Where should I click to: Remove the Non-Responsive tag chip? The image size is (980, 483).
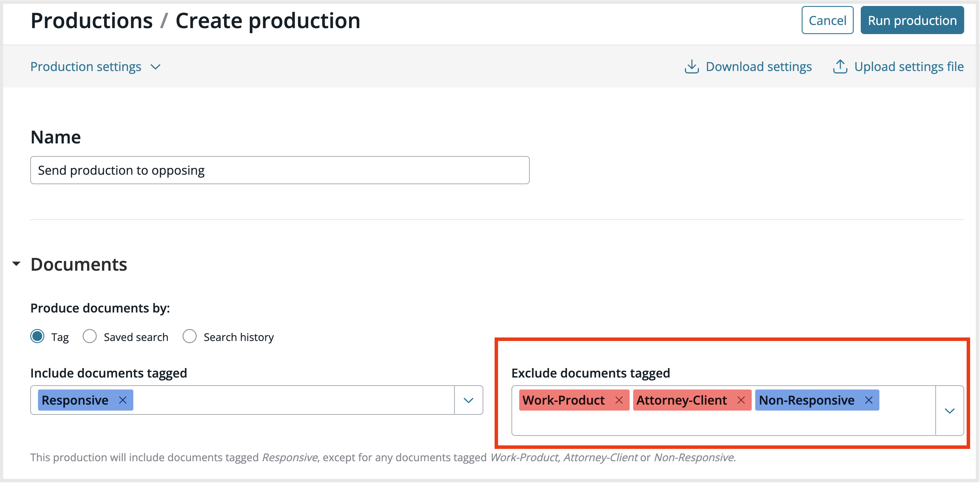(x=868, y=400)
